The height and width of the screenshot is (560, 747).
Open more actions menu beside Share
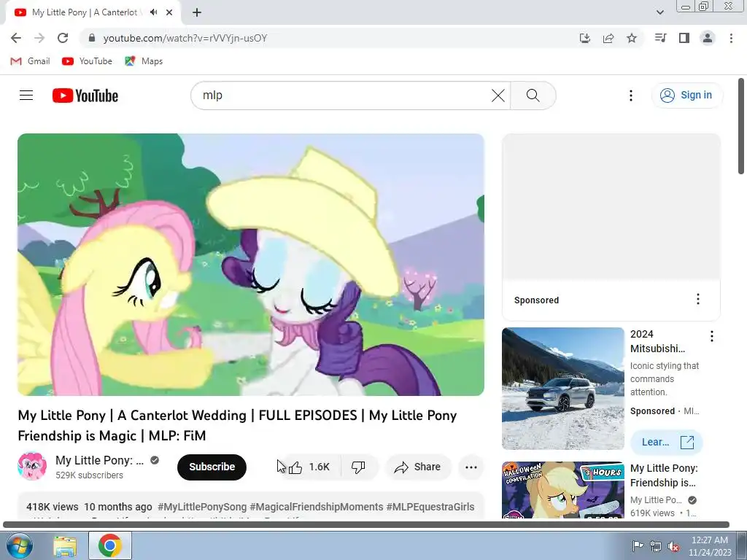[471, 467]
